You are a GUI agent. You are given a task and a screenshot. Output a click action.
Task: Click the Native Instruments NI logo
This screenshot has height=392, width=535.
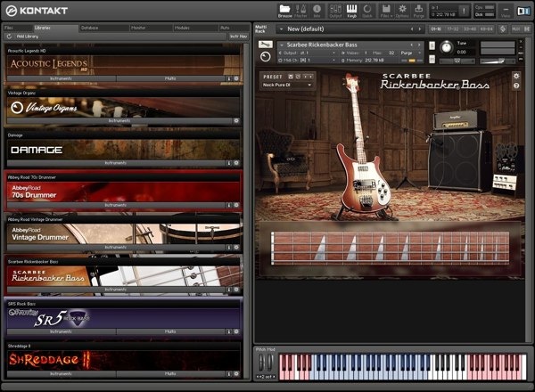523,11
